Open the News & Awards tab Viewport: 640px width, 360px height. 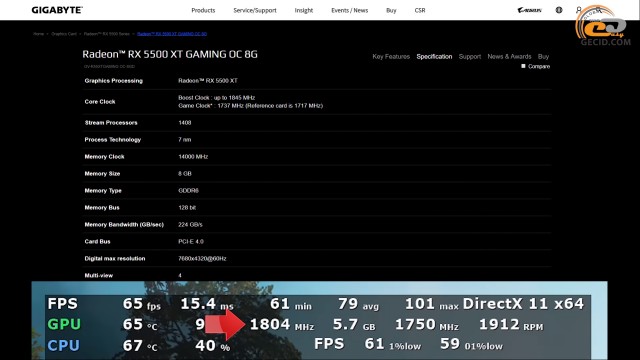click(509, 56)
